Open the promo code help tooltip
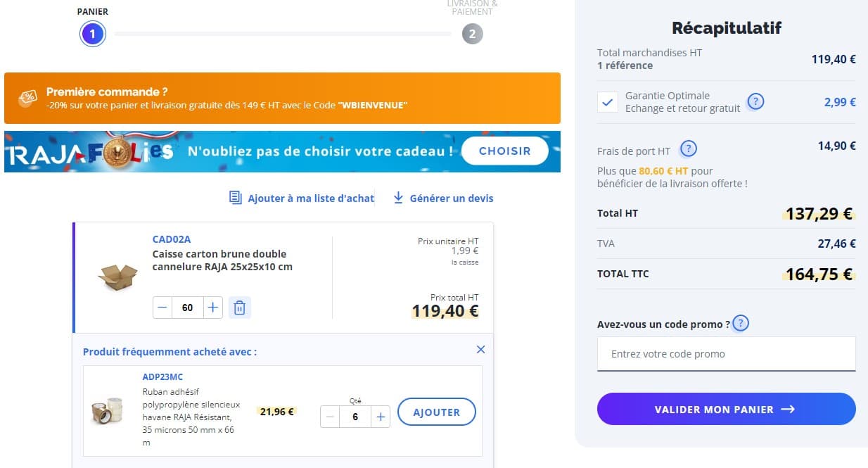Viewport: 868px width, 468px height. [x=739, y=323]
